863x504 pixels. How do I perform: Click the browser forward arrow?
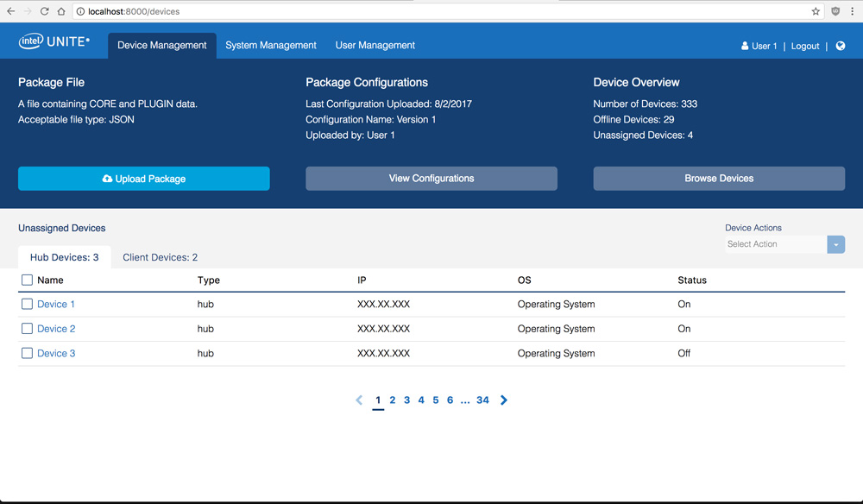[x=28, y=11]
